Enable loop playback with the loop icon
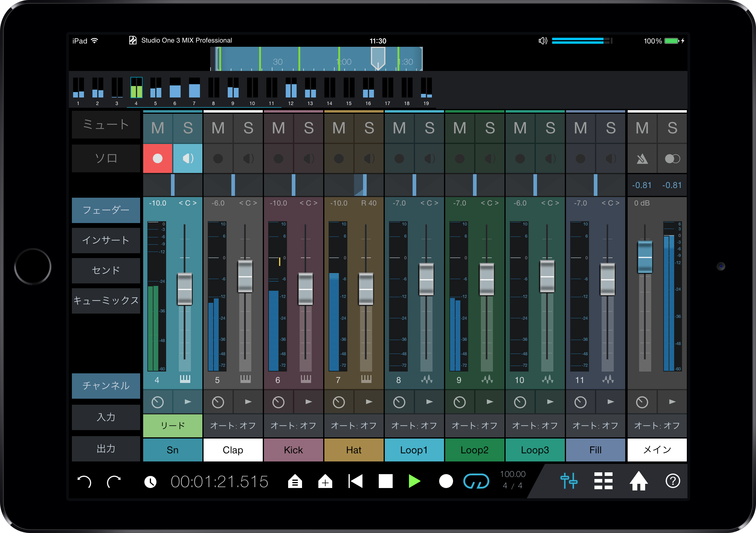Viewport: 756px width, 533px height. (x=477, y=481)
